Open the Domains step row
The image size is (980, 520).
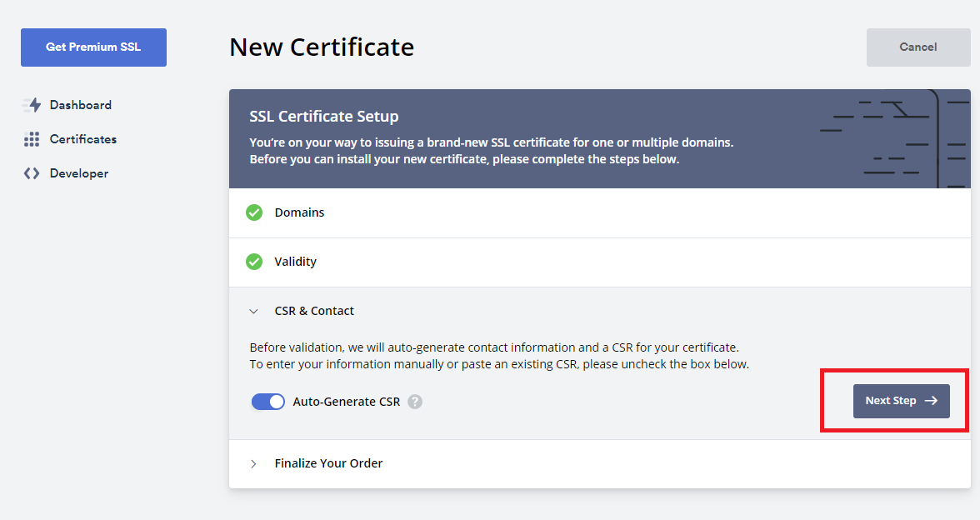(600, 213)
